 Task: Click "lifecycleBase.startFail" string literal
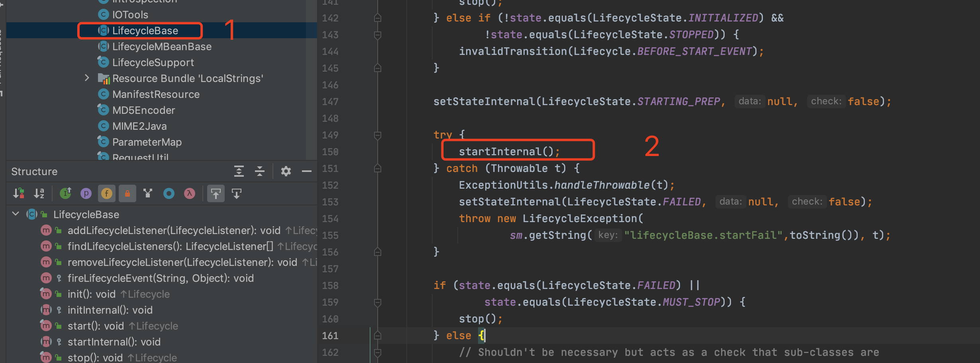704,235
